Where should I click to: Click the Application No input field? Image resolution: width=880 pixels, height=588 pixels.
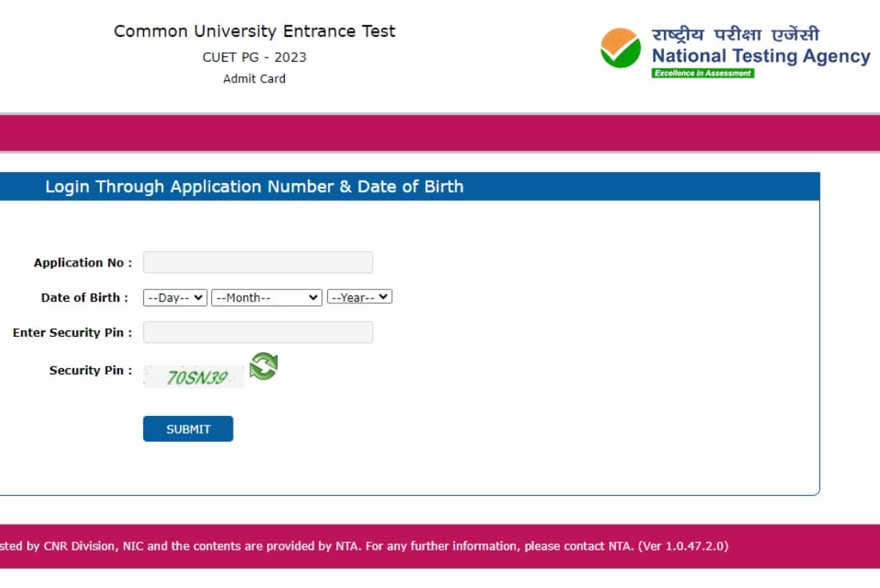tap(258, 262)
